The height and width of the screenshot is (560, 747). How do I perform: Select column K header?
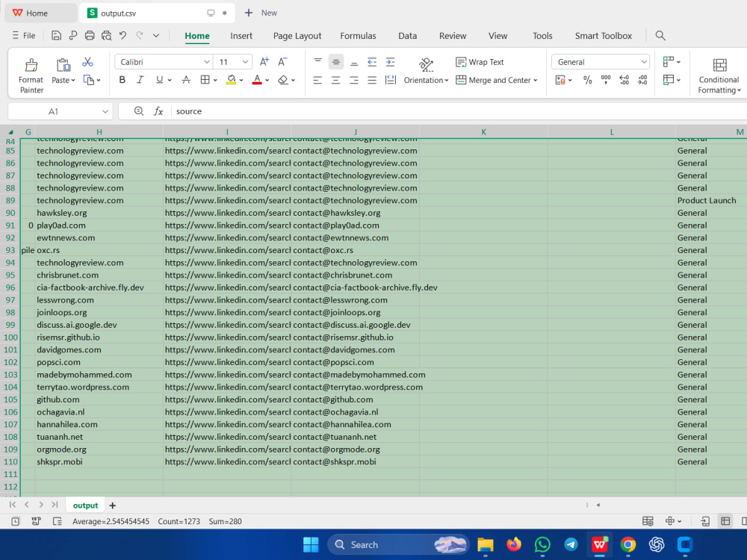click(483, 132)
